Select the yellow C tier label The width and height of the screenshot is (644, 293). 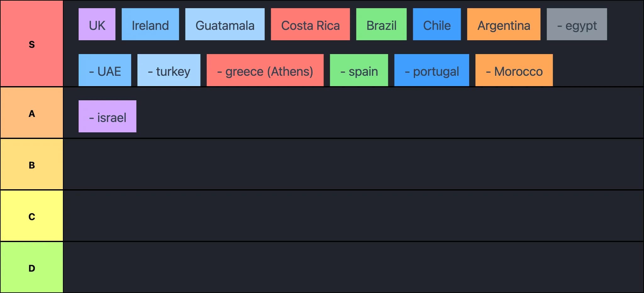click(32, 216)
